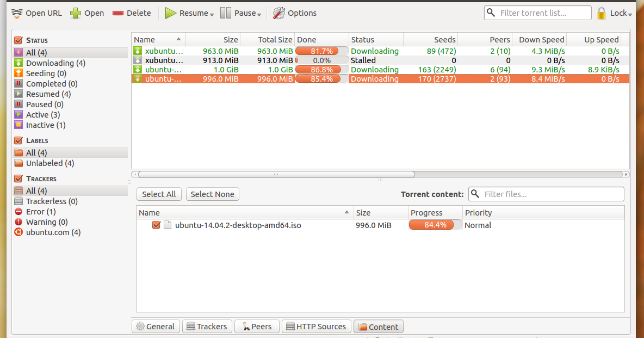
Task: Open the Resume dropdown arrow
Action: [x=211, y=14]
